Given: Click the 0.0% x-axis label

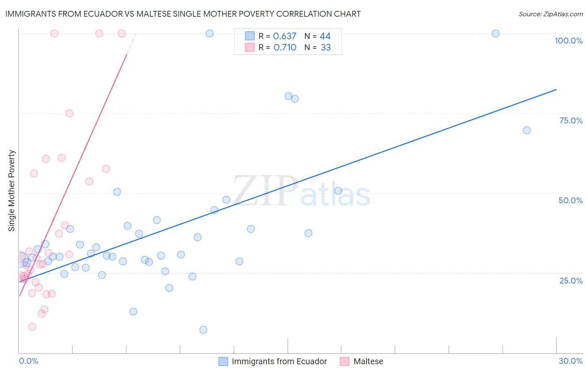Looking at the screenshot, I should pyautogui.click(x=29, y=361).
